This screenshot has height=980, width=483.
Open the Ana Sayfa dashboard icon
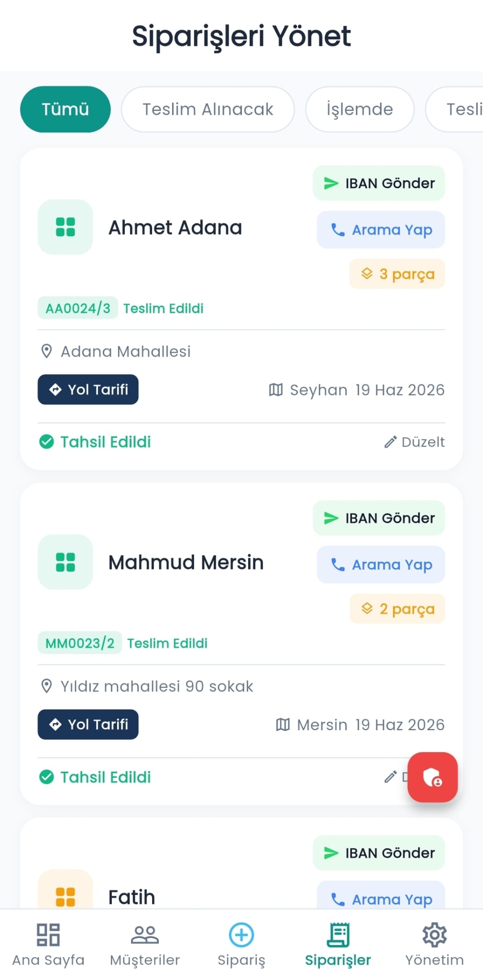point(48,935)
